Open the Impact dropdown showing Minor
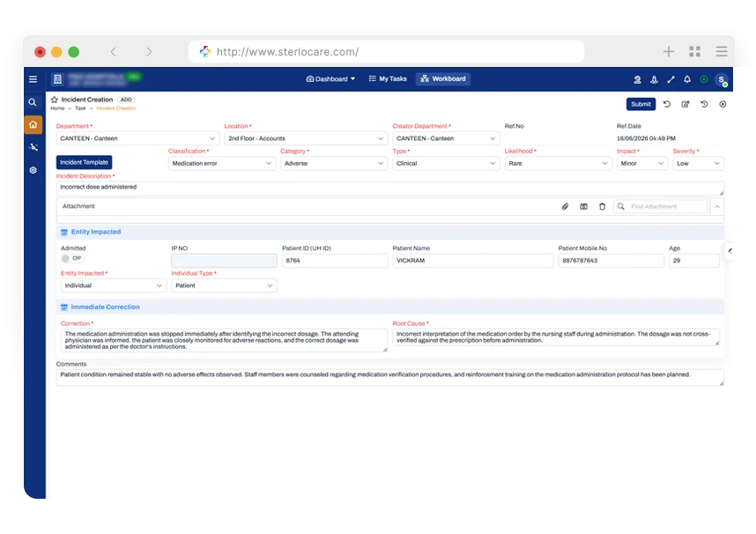 tap(642, 164)
